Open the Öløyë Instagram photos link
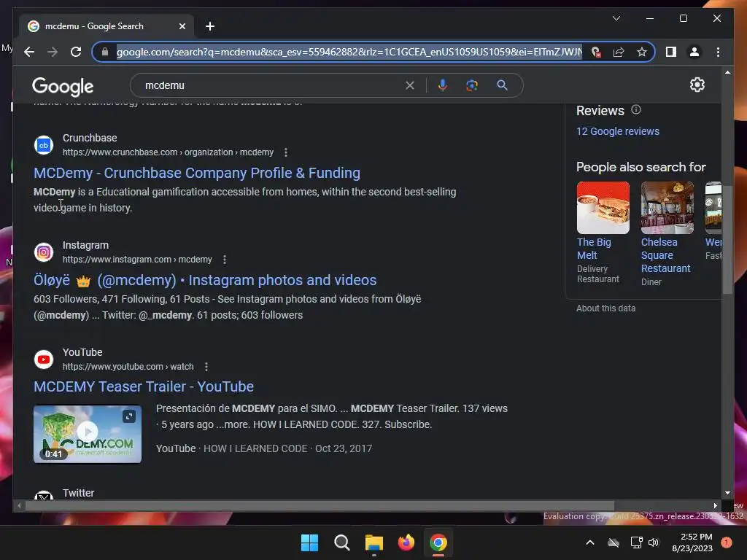The width and height of the screenshot is (747, 560). click(x=205, y=280)
